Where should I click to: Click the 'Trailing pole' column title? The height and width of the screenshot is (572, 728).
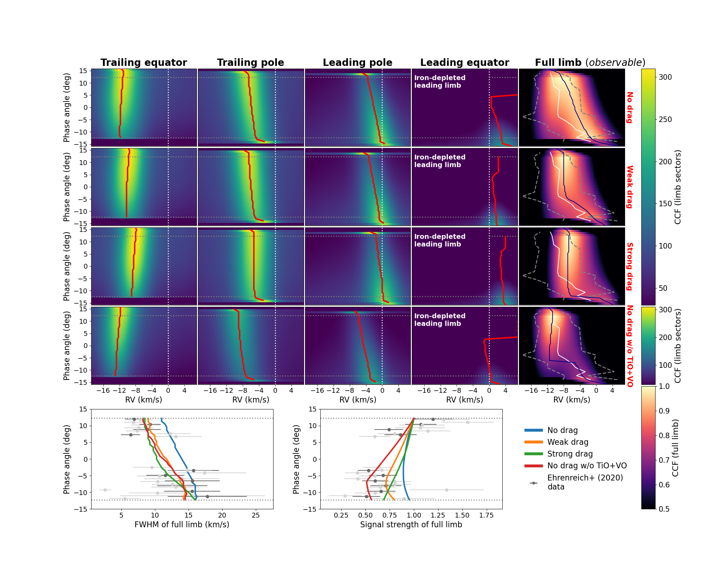pos(250,62)
